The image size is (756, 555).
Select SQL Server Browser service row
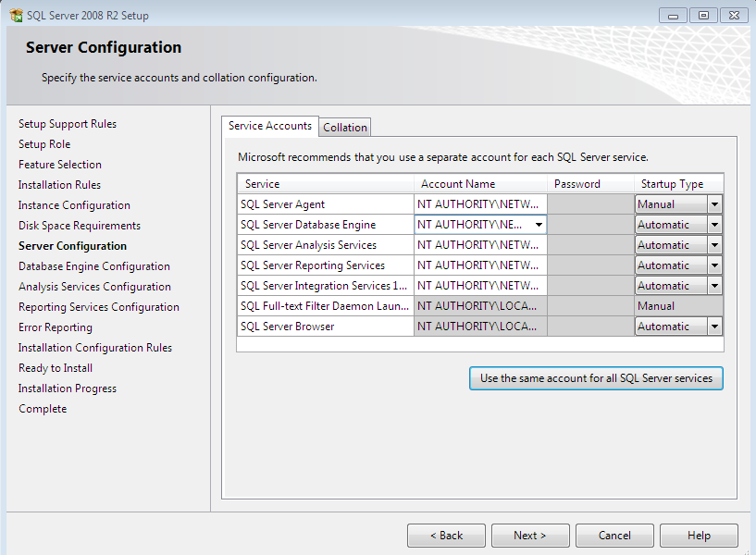326,327
